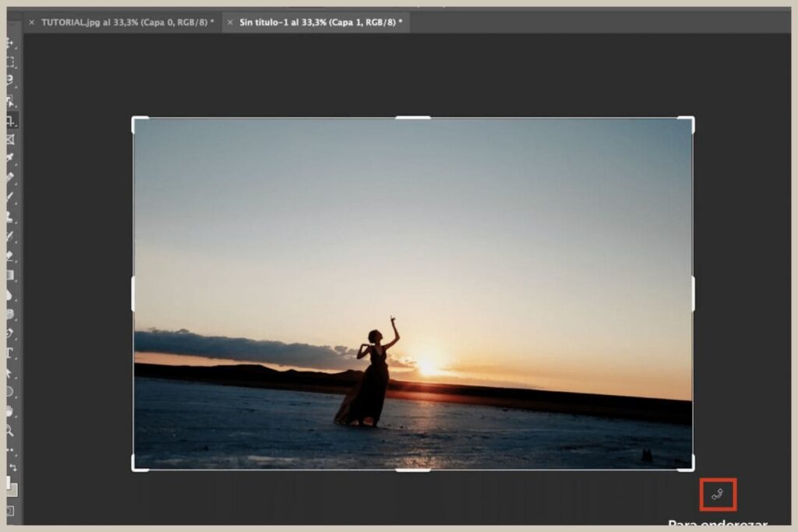Select the Spot Healing Brush tool

tap(9, 177)
